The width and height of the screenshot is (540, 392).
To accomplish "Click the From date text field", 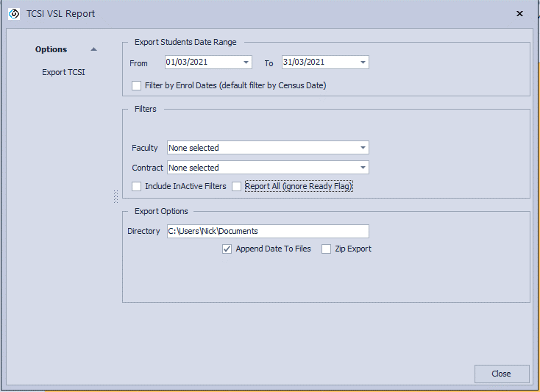I will [202, 63].
